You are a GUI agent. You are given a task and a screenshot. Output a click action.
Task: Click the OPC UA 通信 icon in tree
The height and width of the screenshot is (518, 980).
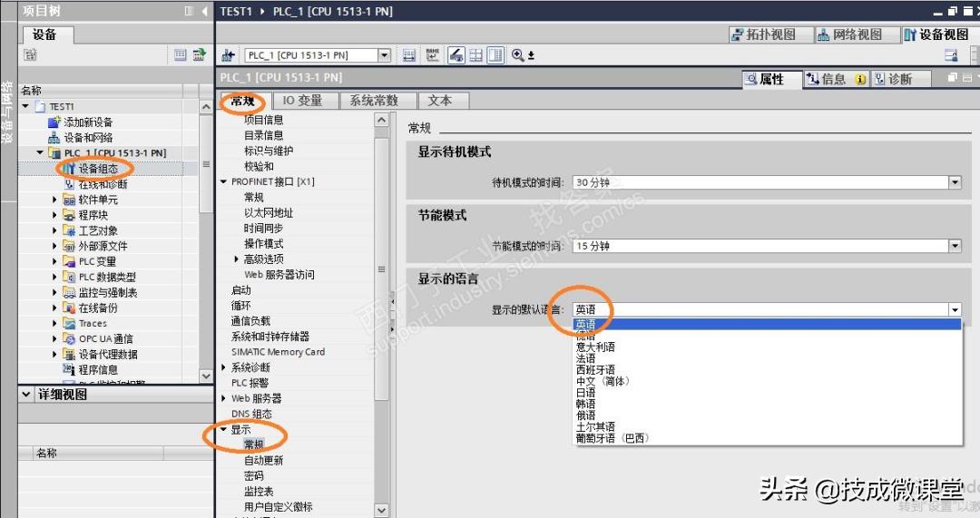[69, 338]
